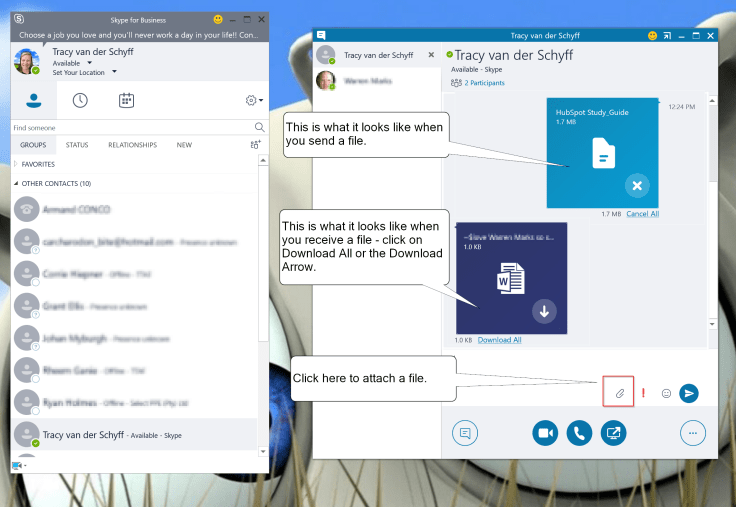Start an audio call with phone icon

tap(579, 433)
